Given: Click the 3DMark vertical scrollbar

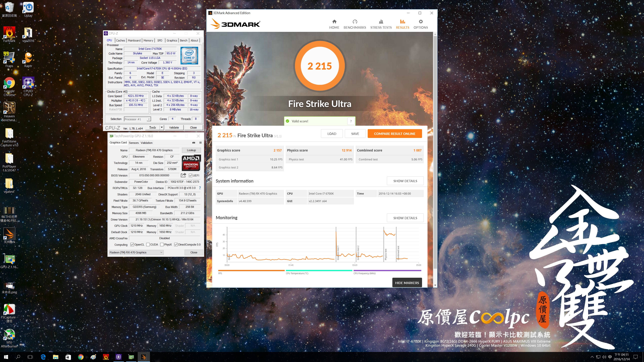Looking at the screenshot, I should click(435, 152).
